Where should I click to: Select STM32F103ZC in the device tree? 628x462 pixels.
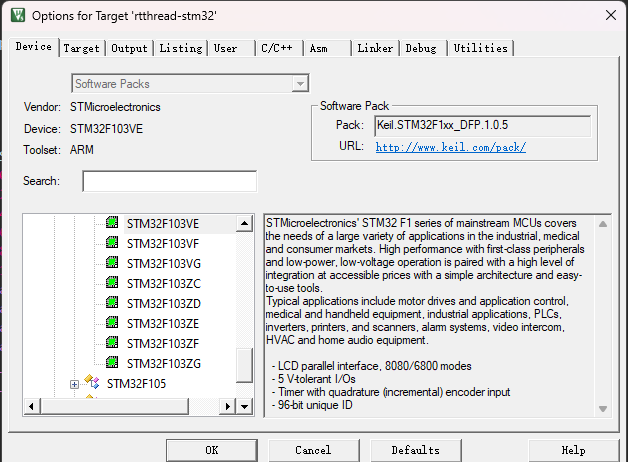[163, 283]
